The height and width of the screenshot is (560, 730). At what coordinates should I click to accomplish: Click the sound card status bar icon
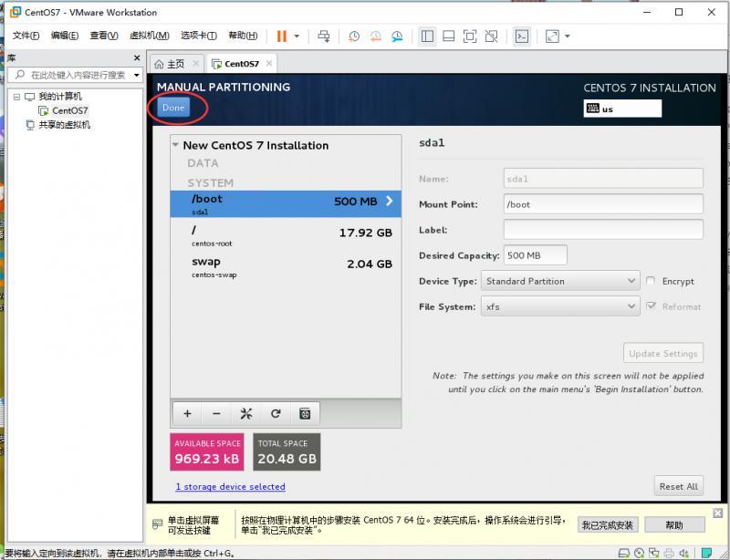[x=683, y=553]
